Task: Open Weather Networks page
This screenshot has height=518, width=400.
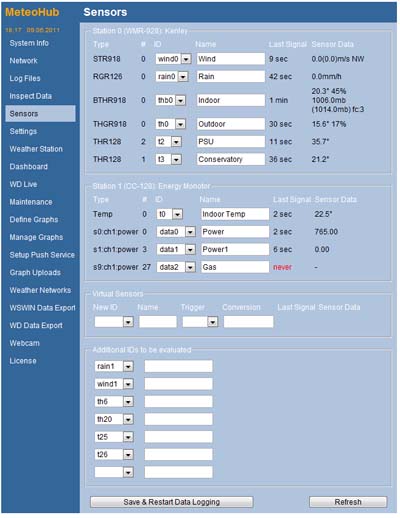Action: pyautogui.click(x=40, y=290)
